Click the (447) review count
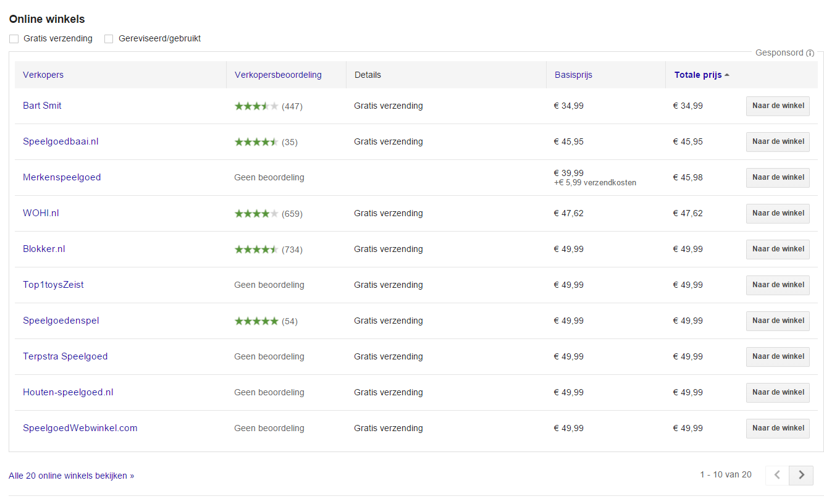 click(x=292, y=106)
